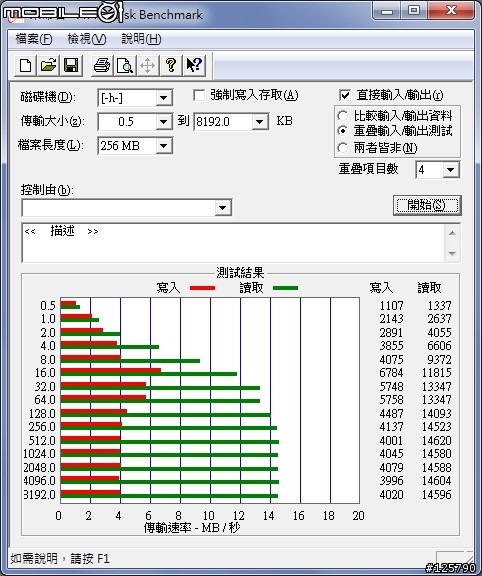Select the 重疊輸入/輸出測試 radio button

pyautogui.click(x=343, y=131)
